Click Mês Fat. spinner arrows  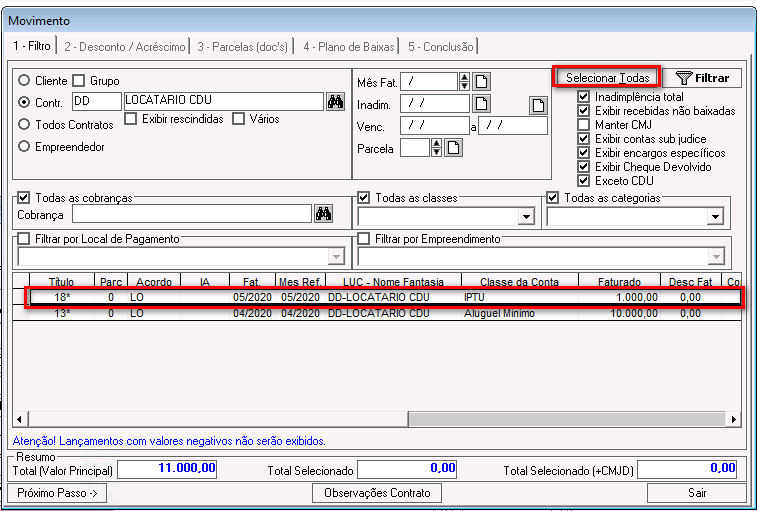(464, 82)
